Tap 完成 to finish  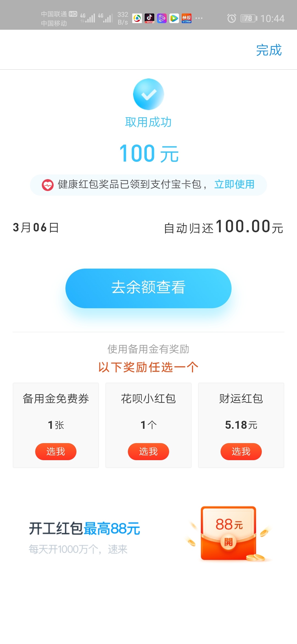click(x=269, y=50)
